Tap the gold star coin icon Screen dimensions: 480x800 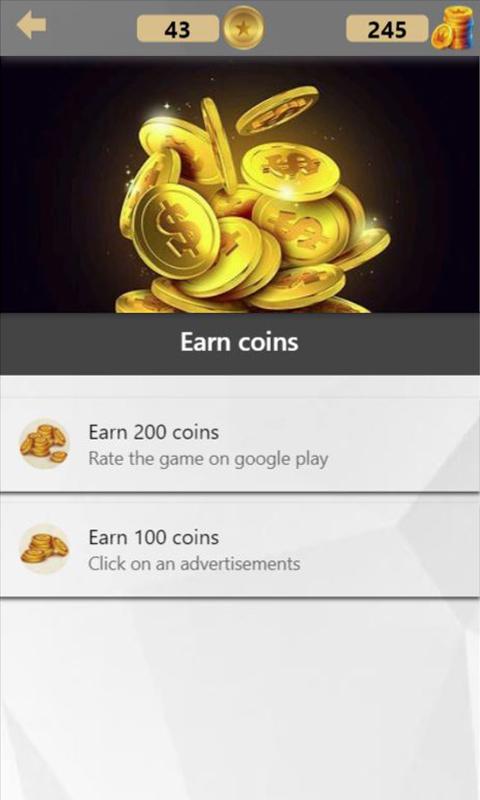[243, 28]
